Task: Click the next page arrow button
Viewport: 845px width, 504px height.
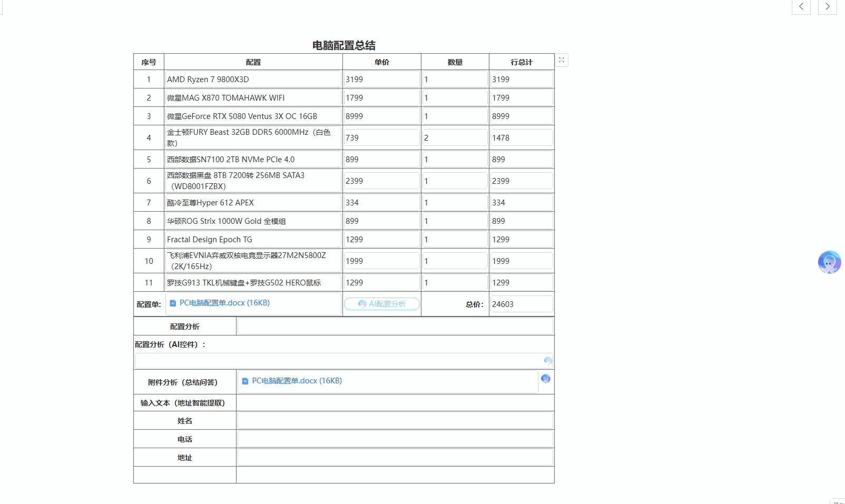Action: click(827, 7)
